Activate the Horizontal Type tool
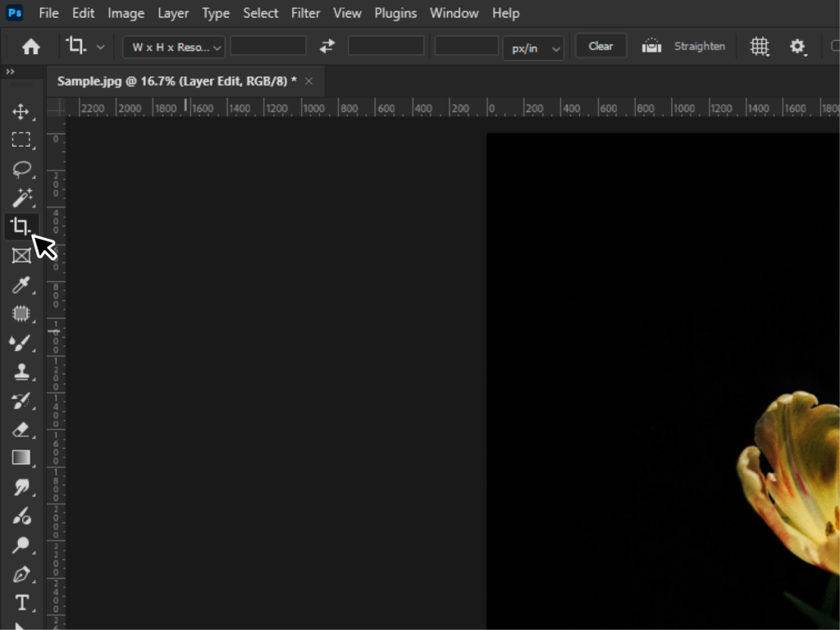This screenshot has width=840, height=630. pyautogui.click(x=21, y=602)
